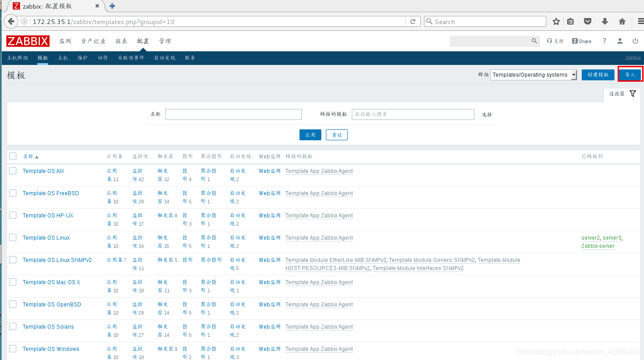Check Template OS Mac OS X checkbox

click(x=13, y=282)
